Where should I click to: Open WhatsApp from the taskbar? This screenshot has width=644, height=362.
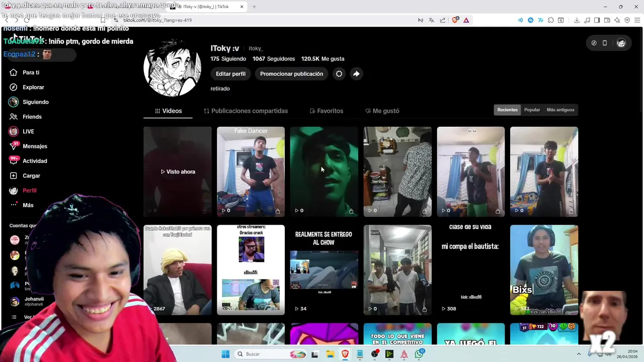(x=419, y=354)
